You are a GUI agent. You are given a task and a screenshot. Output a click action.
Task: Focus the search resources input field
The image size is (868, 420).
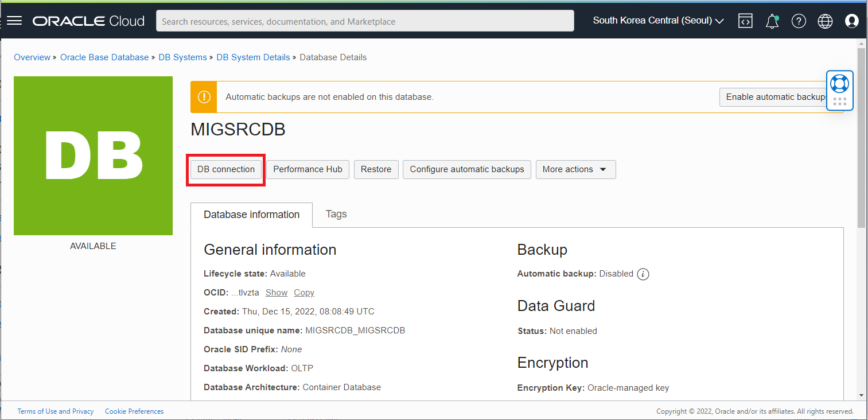pos(365,21)
